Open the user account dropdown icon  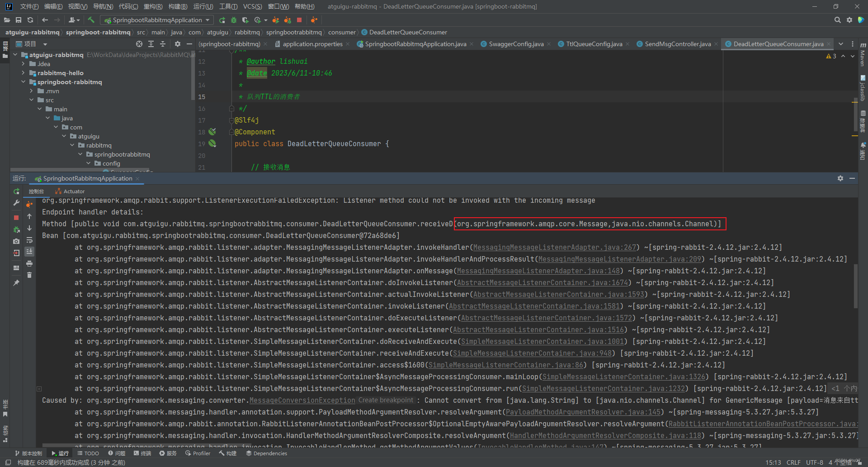point(74,20)
